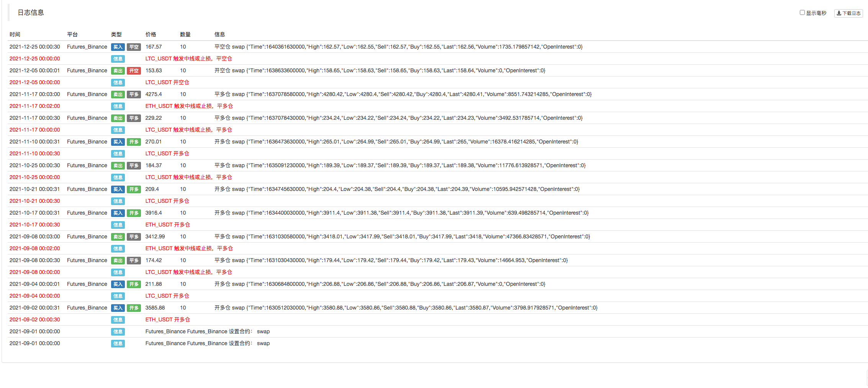Click 开多 badge in the 270.01 price row
The width and height of the screenshot is (868, 388).
pyautogui.click(x=134, y=142)
